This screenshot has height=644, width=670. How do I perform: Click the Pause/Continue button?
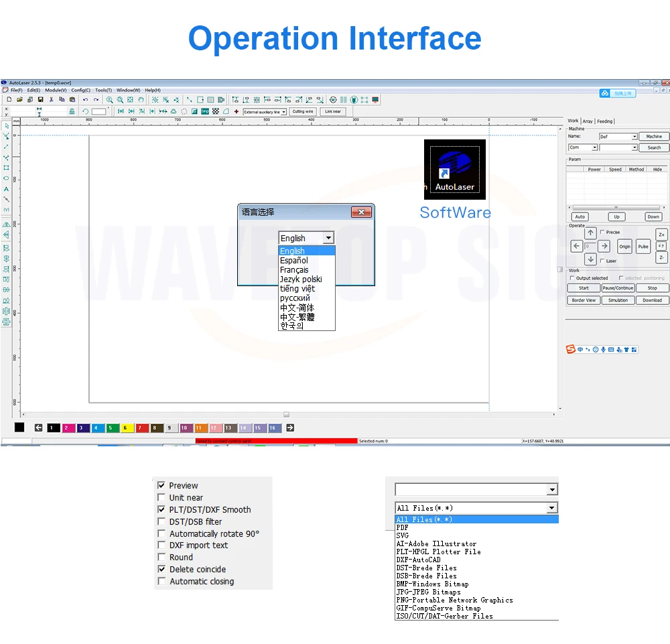click(x=618, y=288)
